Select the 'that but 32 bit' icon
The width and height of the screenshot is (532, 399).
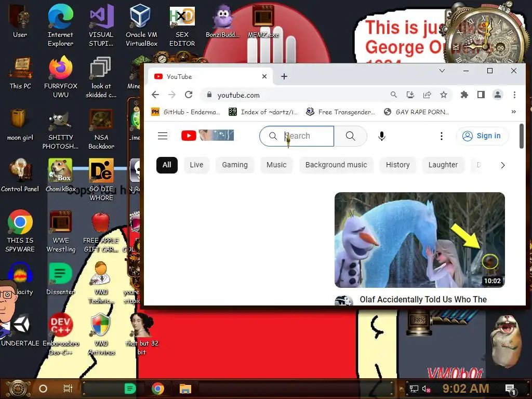click(142, 334)
